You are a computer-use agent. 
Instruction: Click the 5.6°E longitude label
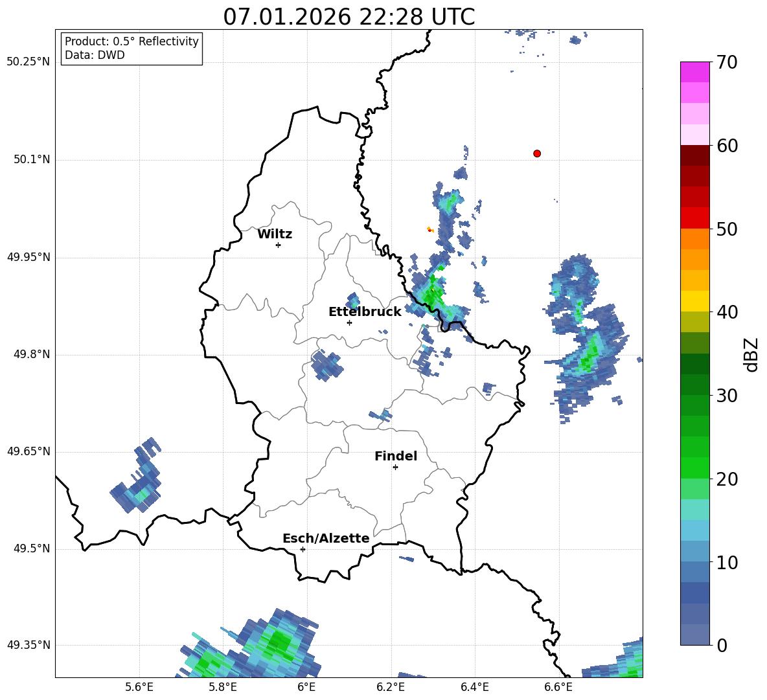(139, 687)
